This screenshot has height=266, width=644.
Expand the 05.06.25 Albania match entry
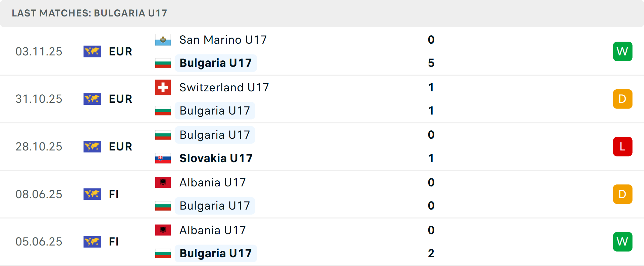click(x=322, y=241)
